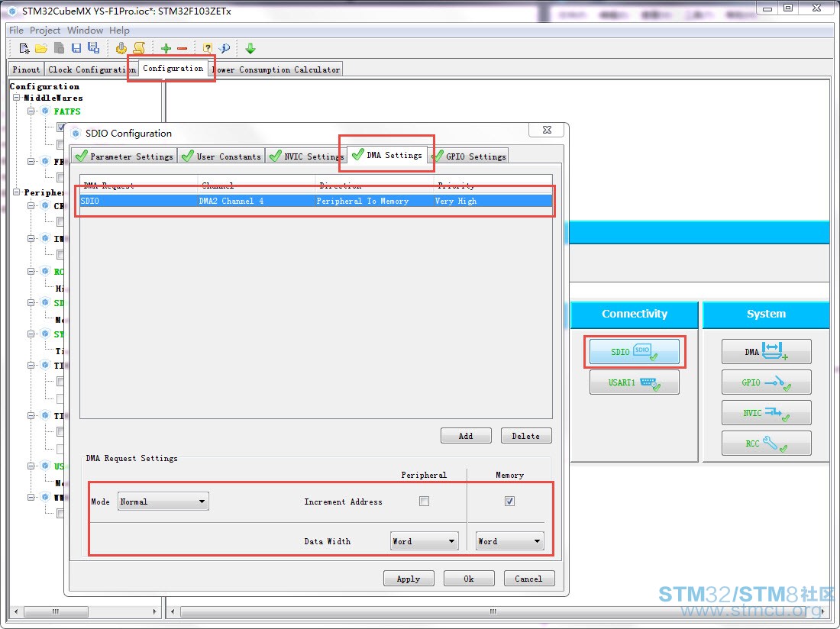
Task: Open DMA in the System panel
Action: pos(766,352)
